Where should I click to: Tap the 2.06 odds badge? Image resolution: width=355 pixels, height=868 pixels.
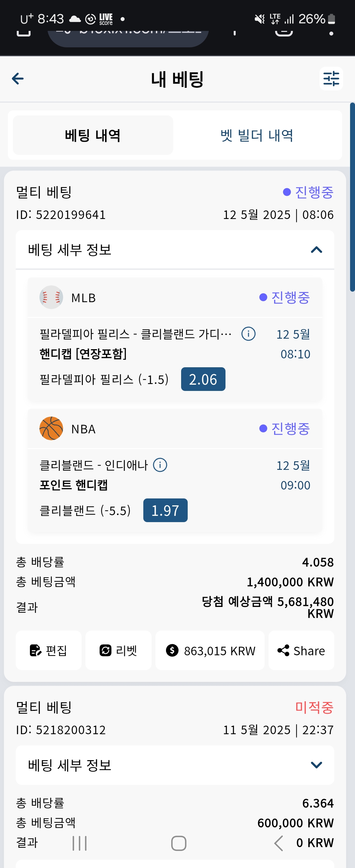pos(203,379)
